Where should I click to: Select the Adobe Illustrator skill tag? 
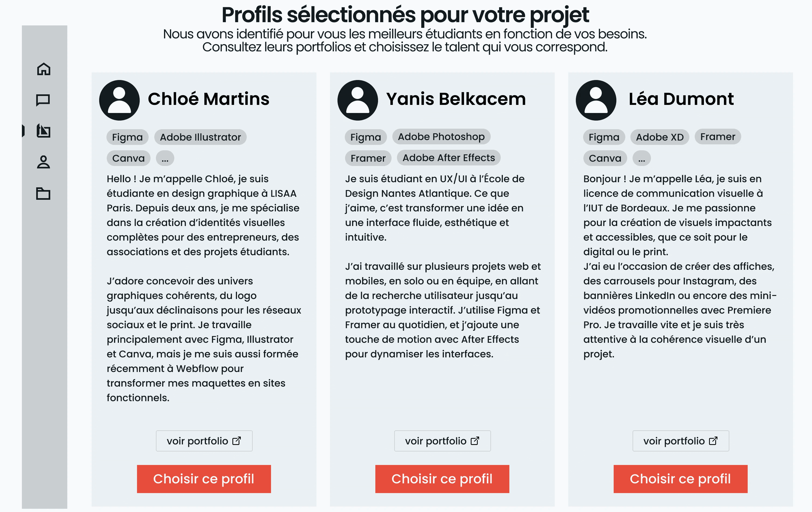tap(200, 137)
